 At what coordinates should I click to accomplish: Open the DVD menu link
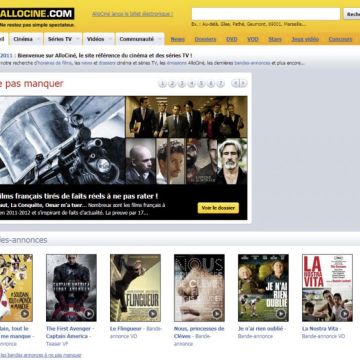point(232,39)
